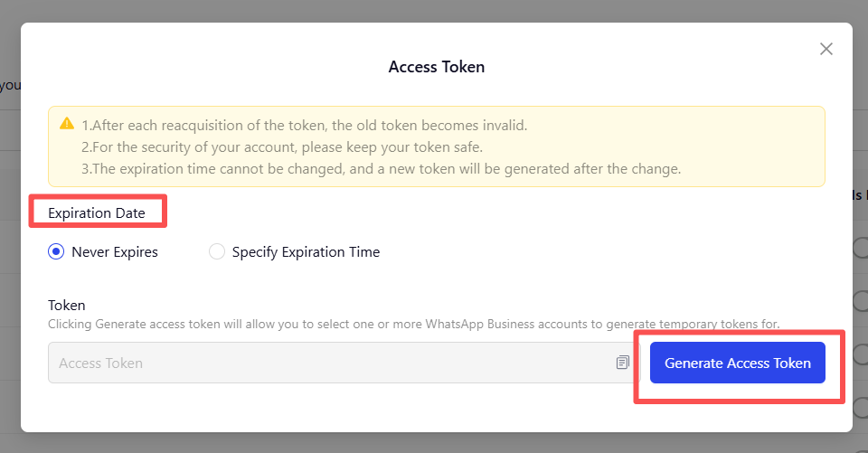The image size is (868, 453).
Task: Click the Never Expires label text
Action: (x=115, y=252)
